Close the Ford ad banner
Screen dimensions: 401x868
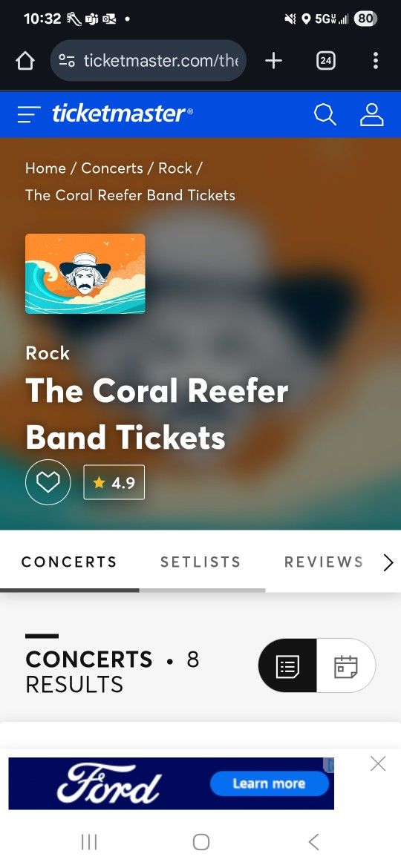tap(378, 764)
